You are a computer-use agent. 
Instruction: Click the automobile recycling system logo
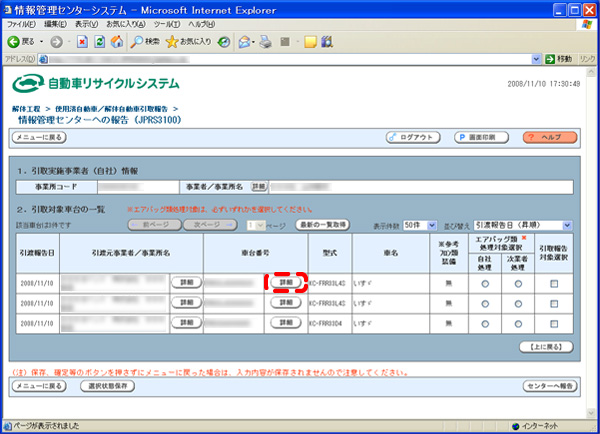tap(96, 83)
